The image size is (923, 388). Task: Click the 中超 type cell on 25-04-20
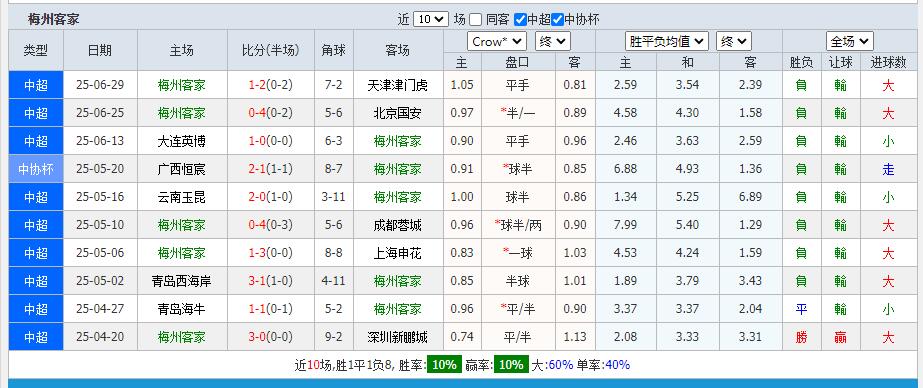click(36, 337)
